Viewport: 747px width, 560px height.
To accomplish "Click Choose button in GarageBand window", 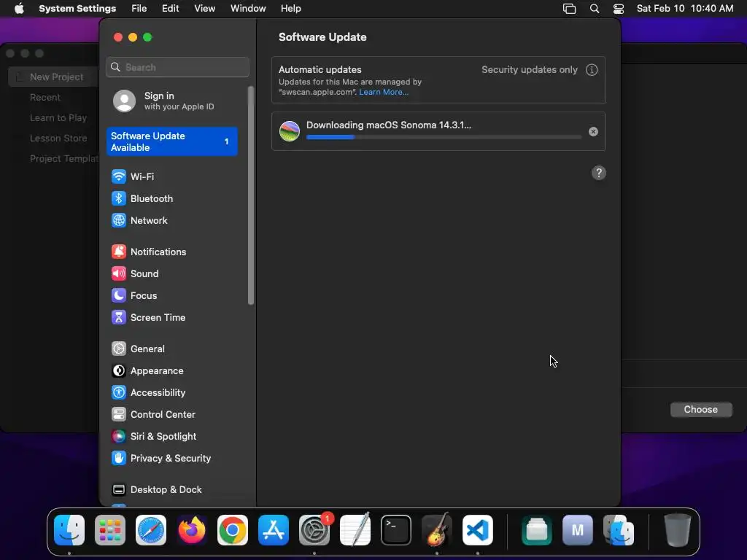I will coord(701,410).
